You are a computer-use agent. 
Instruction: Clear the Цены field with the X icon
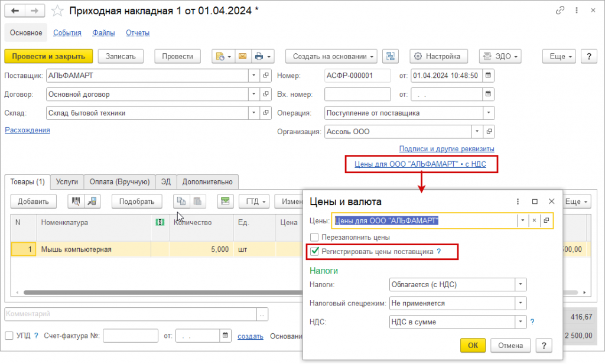(534, 220)
